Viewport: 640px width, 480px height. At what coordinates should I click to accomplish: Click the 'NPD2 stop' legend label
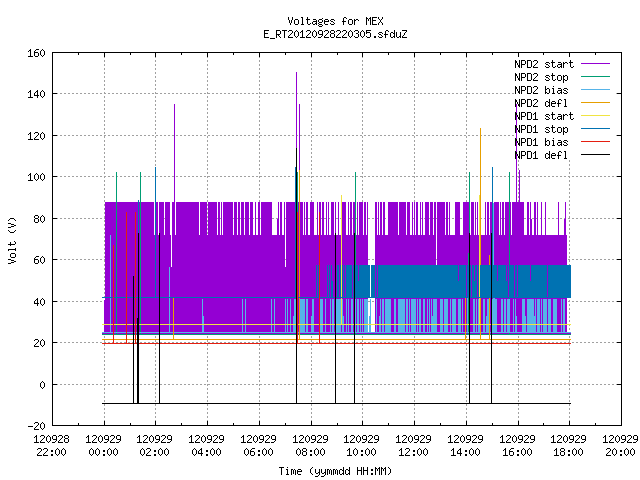pos(541,77)
